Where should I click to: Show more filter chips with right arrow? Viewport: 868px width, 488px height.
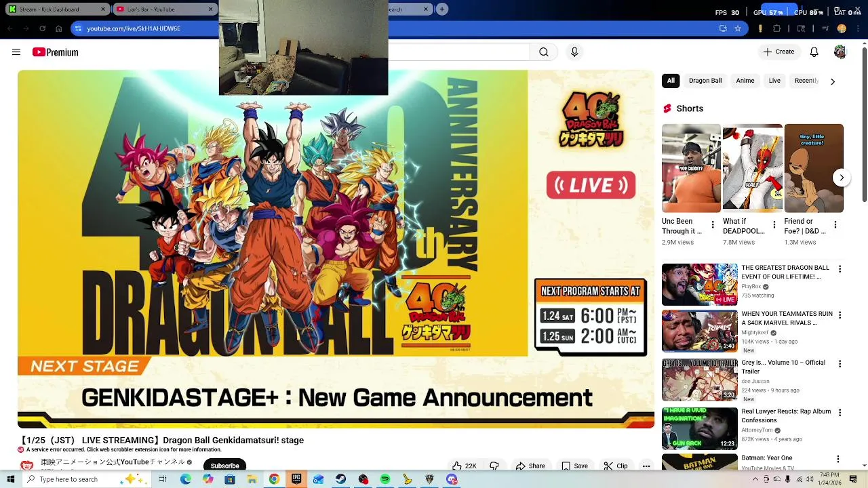coord(833,81)
